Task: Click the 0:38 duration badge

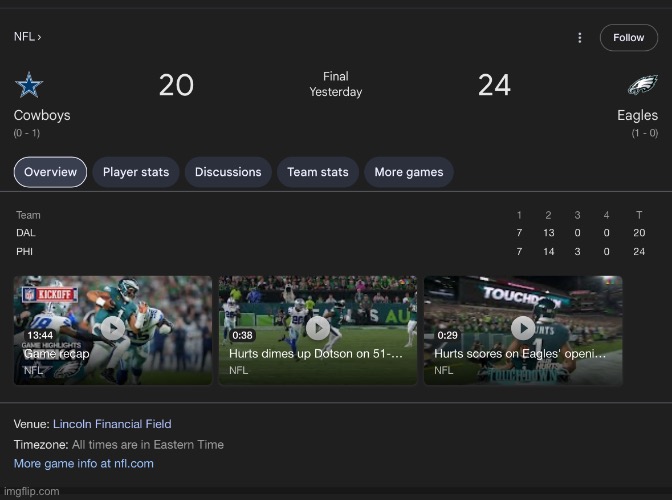Action: pos(242,335)
